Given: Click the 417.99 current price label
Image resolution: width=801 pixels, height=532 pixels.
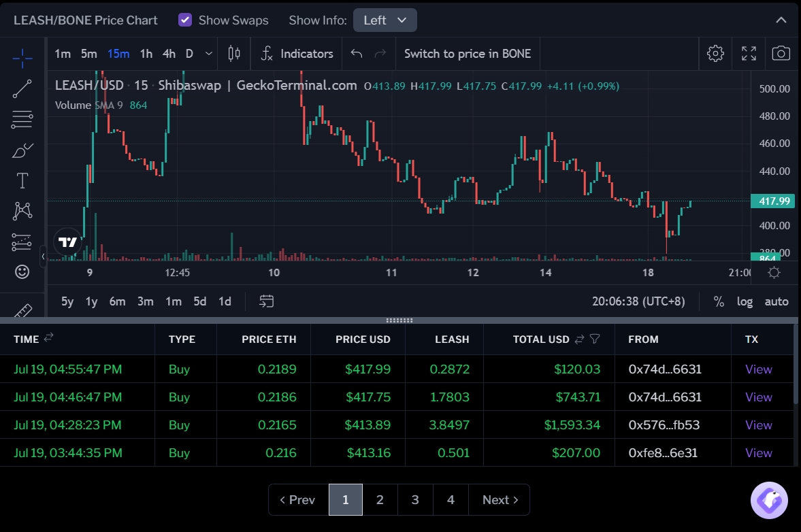Looking at the screenshot, I should pos(772,201).
